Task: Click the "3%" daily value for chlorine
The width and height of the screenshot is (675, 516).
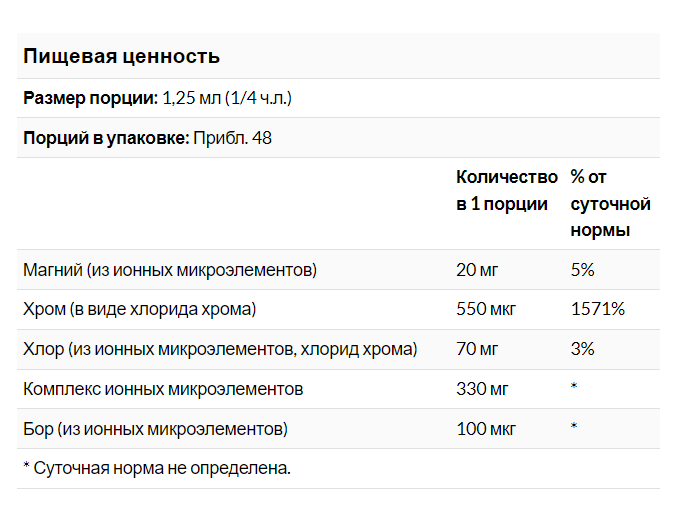Action: click(x=583, y=349)
